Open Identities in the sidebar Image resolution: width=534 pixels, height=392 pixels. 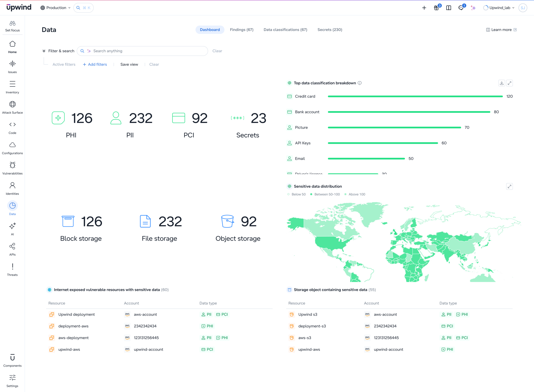pos(12,189)
